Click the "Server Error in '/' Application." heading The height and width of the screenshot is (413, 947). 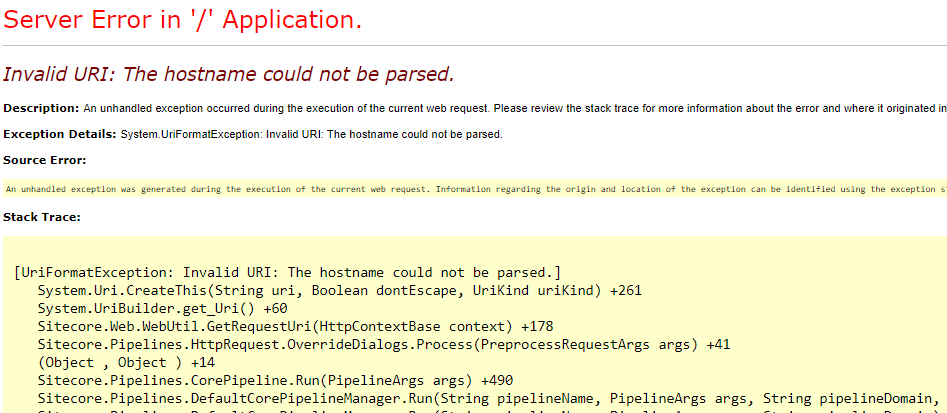pyautogui.click(x=182, y=20)
